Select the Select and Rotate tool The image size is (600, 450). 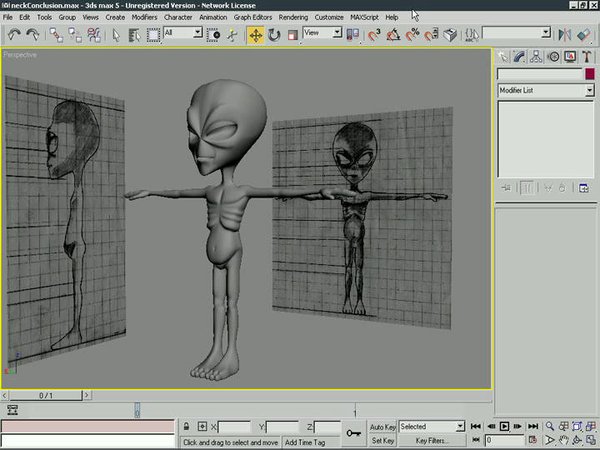273,34
